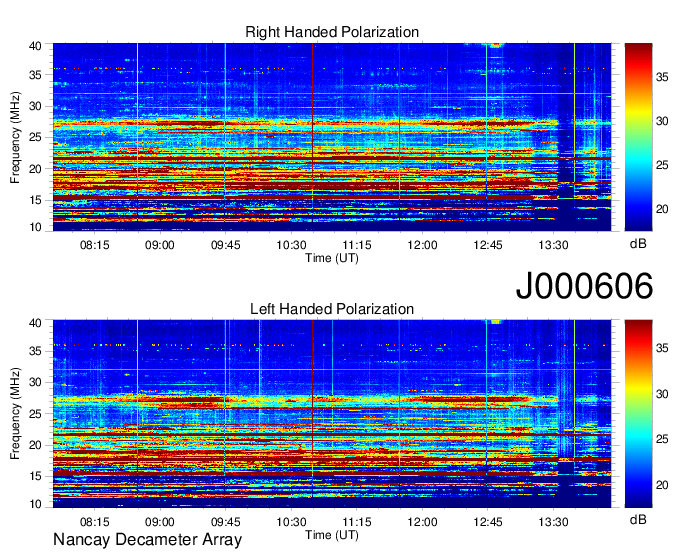Screen dimensions: 680x552
Task: Click the upper plot's "Time (UT)" axis label
Action: click(332, 258)
